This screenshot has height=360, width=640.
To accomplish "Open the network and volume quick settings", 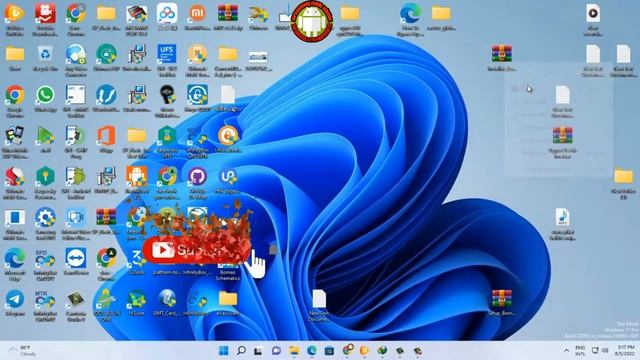I will tap(600, 351).
